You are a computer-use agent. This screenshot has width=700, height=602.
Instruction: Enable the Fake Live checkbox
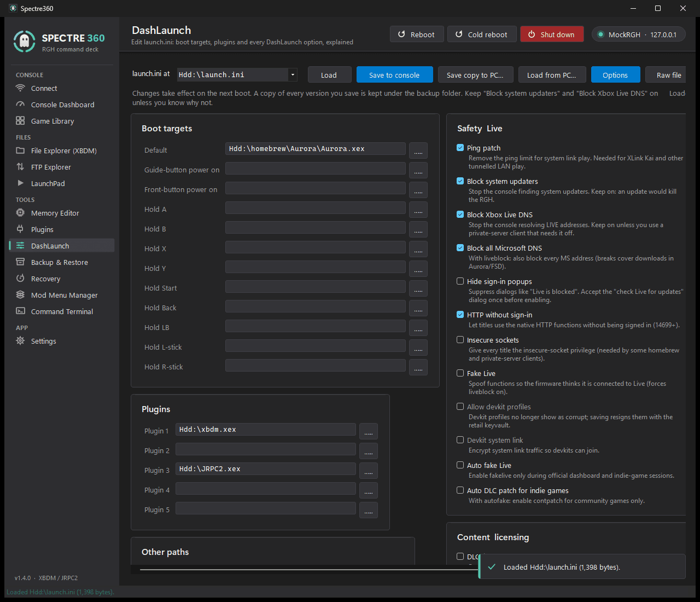460,373
